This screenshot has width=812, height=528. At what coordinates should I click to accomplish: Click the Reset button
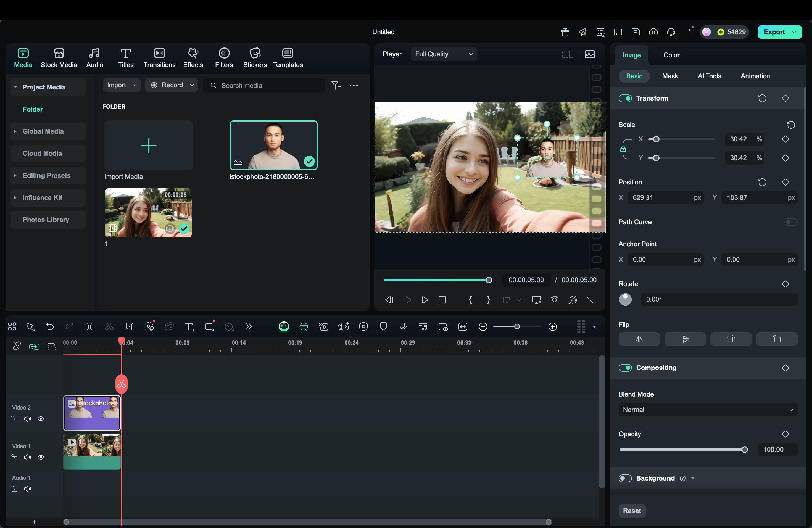tap(632, 511)
